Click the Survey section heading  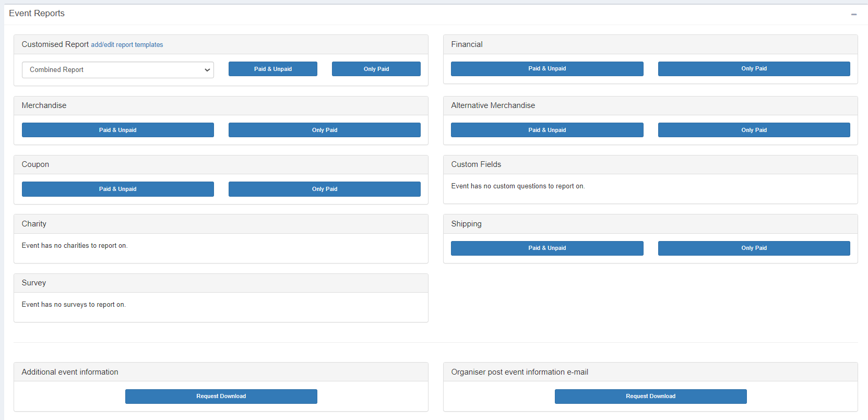34,283
